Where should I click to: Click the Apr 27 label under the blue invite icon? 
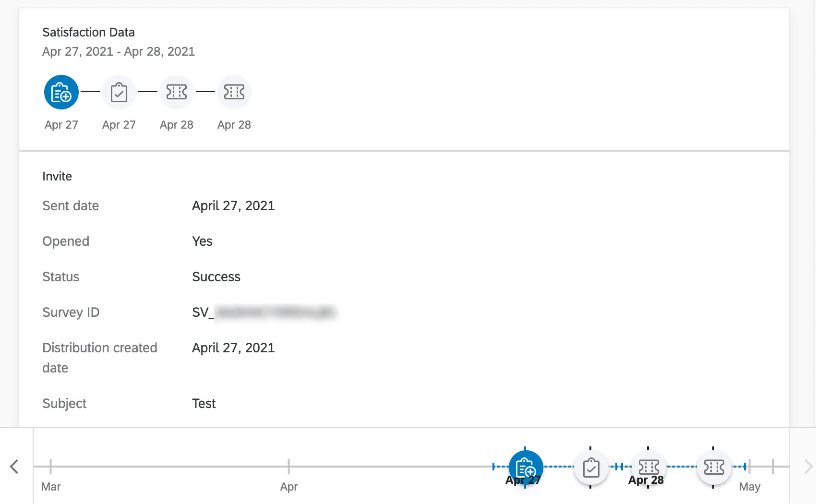coord(61,125)
